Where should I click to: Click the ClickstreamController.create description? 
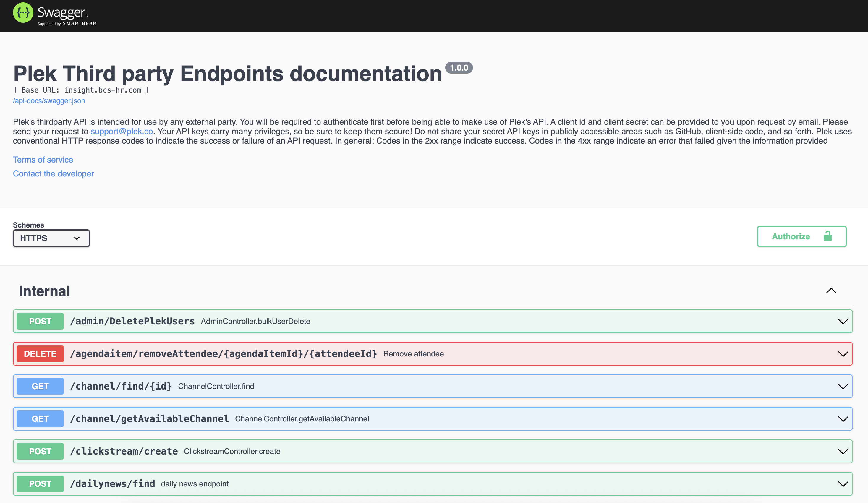pyautogui.click(x=232, y=451)
